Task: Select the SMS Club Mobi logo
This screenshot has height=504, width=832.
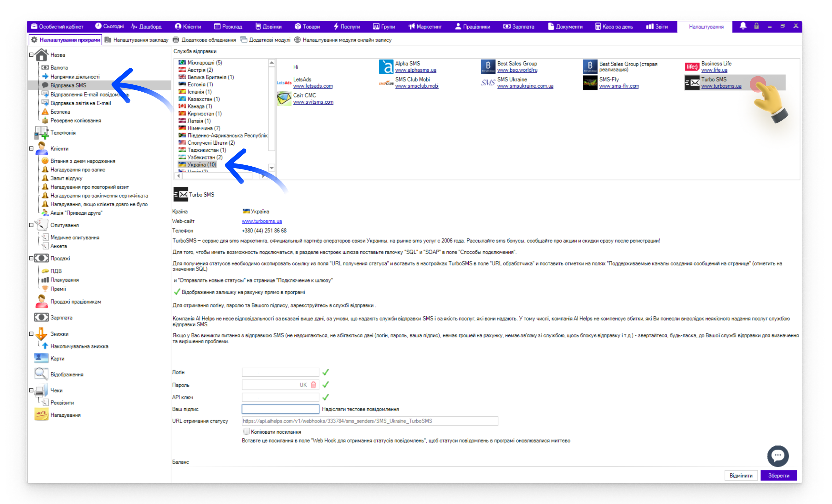Action: click(386, 83)
